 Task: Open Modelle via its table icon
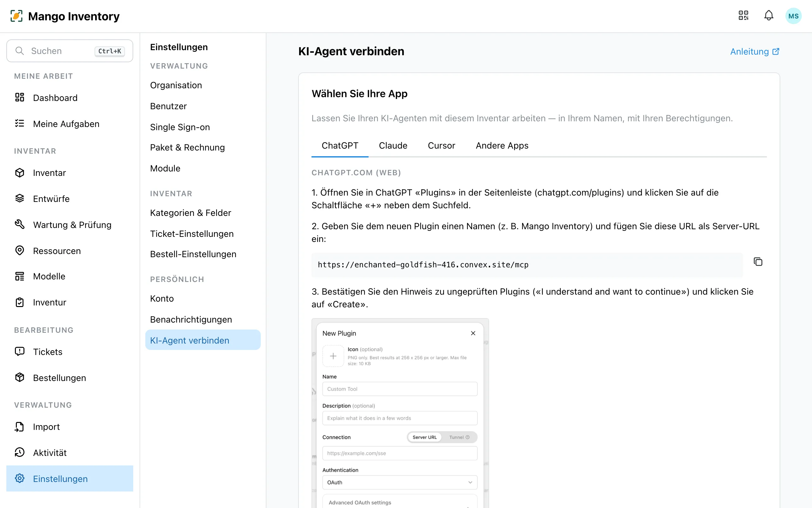point(19,276)
